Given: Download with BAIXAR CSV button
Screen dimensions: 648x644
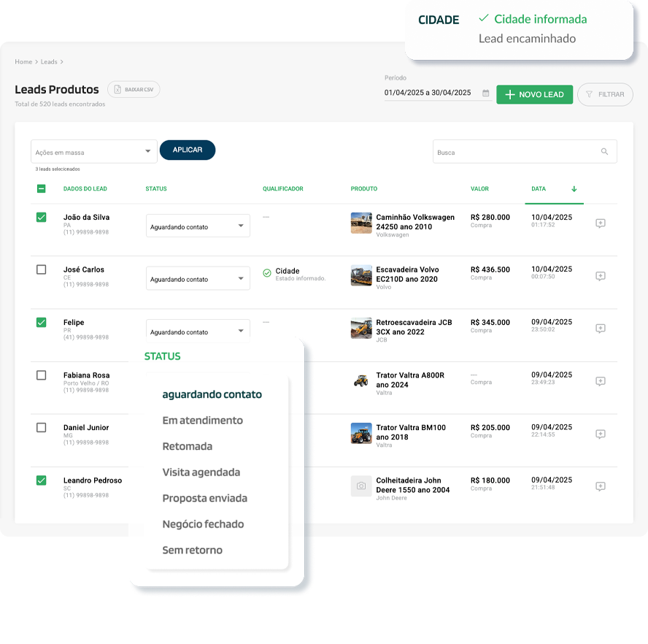Looking at the screenshot, I should pyautogui.click(x=134, y=89).
